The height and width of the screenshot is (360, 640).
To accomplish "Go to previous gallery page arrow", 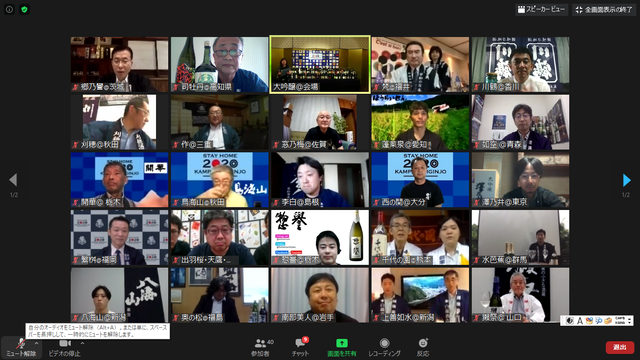I will [x=13, y=180].
